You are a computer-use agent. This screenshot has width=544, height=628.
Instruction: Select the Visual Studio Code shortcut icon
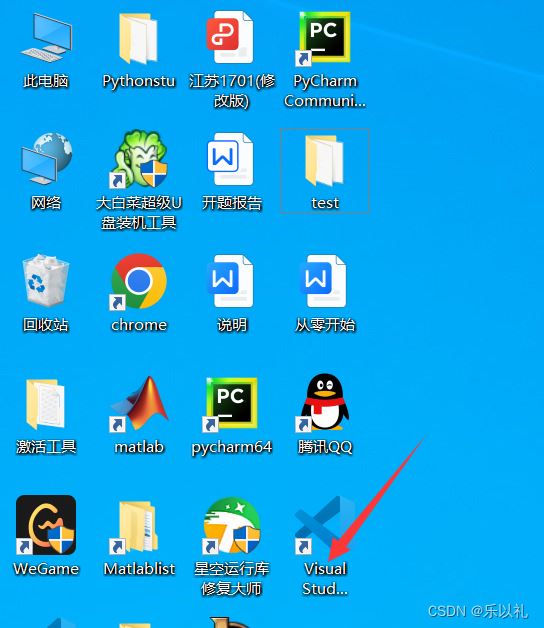pyautogui.click(x=324, y=525)
